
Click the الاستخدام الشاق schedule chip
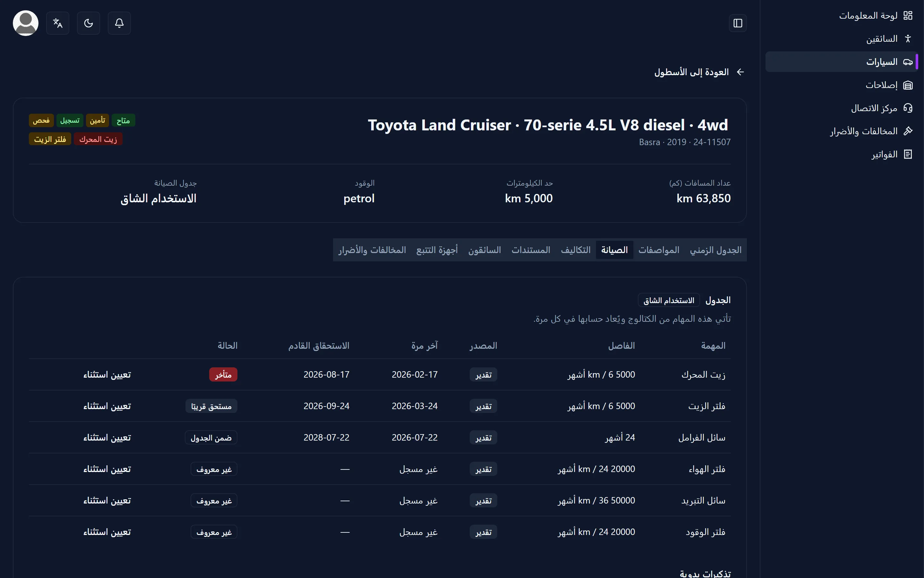tap(669, 301)
